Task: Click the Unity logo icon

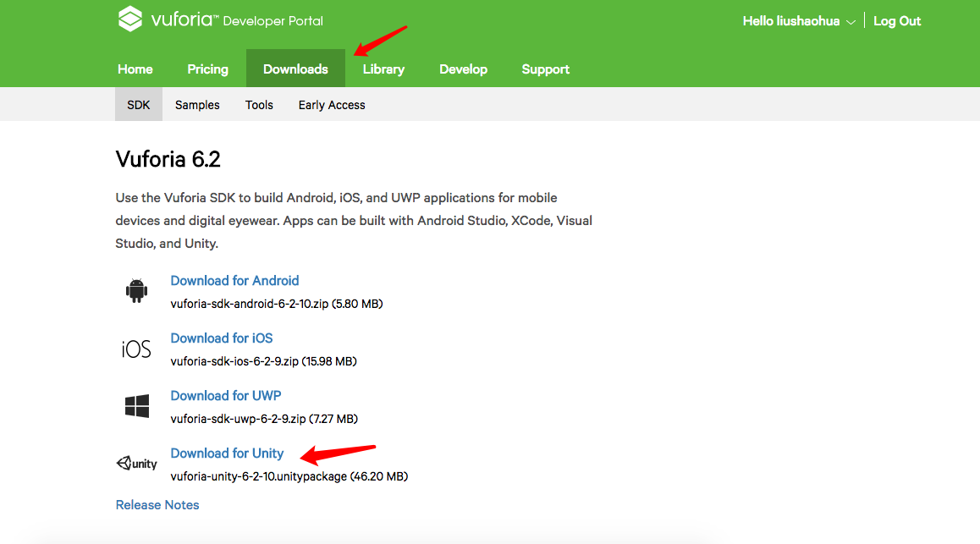Action: point(137,463)
